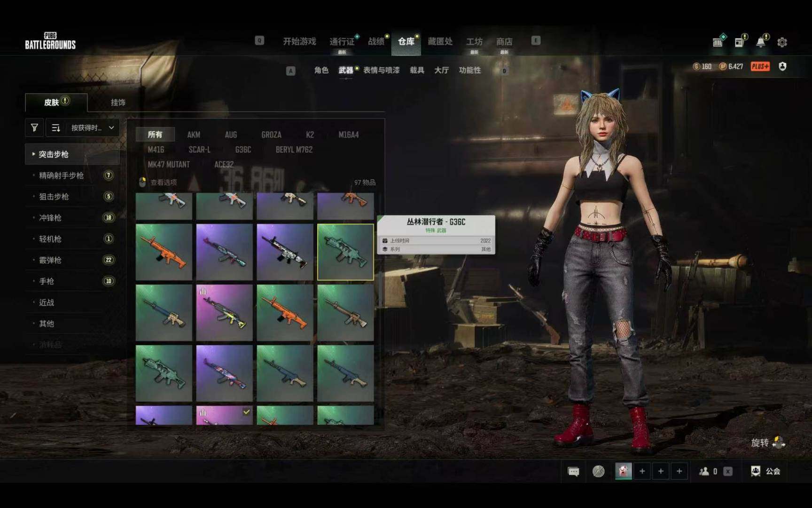Switch to the 载具 sub tab
This screenshot has width=812, height=508.
(417, 70)
